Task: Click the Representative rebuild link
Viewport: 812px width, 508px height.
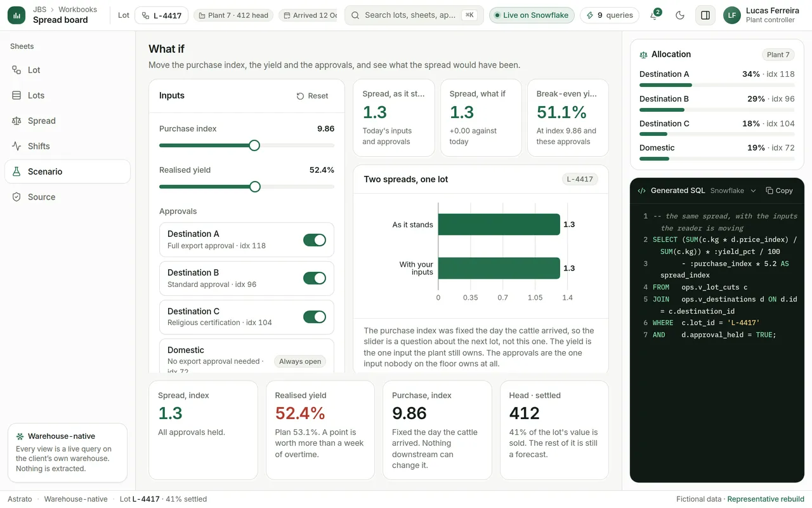Action: (x=766, y=499)
